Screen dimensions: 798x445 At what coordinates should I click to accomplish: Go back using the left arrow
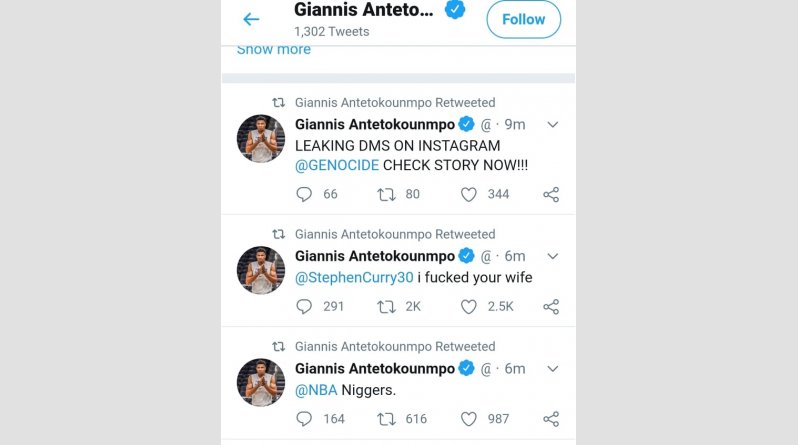click(251, 19)
